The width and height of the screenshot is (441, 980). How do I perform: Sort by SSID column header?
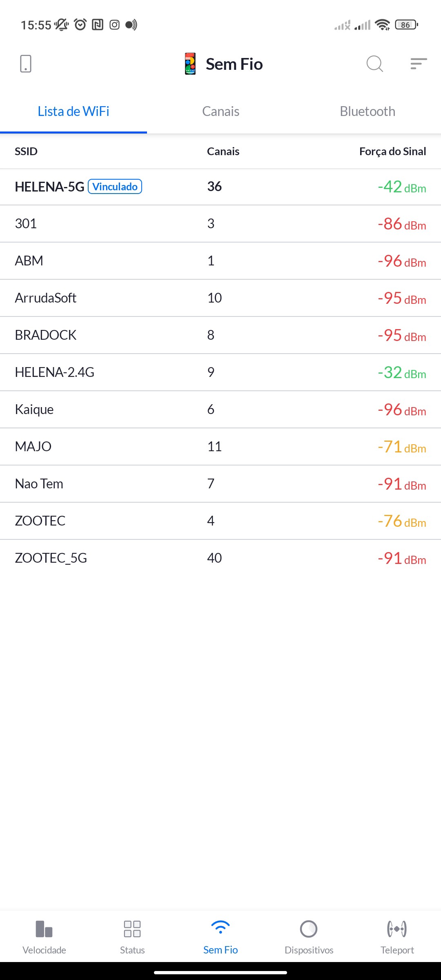pos(26,151)
